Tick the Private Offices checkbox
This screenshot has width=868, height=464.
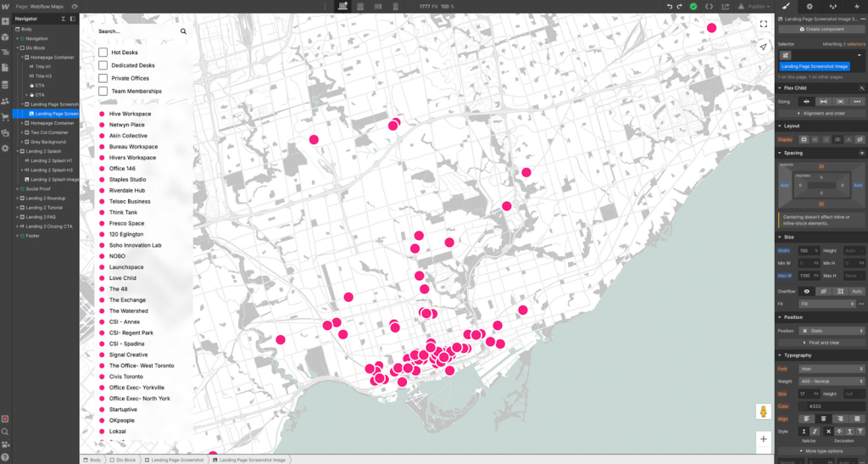[103, 78]
